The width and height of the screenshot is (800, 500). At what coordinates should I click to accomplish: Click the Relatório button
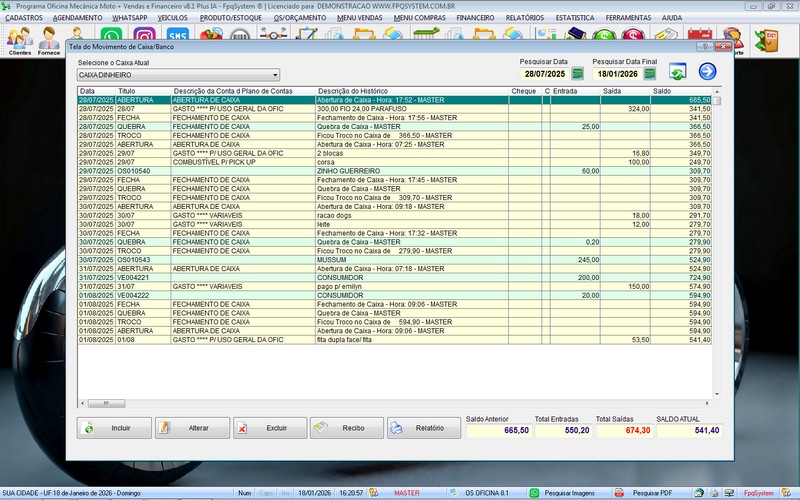point(423,428)
